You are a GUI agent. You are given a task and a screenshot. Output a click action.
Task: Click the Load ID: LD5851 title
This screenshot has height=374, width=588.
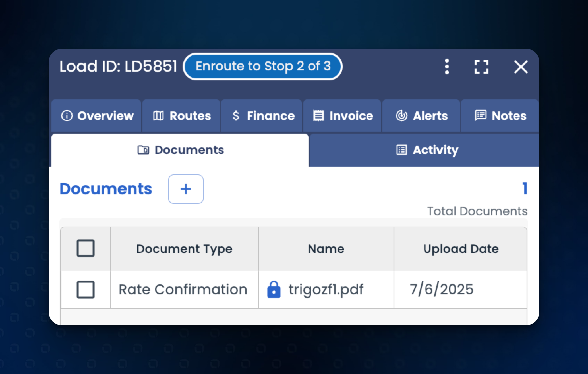tap(118, 67)
